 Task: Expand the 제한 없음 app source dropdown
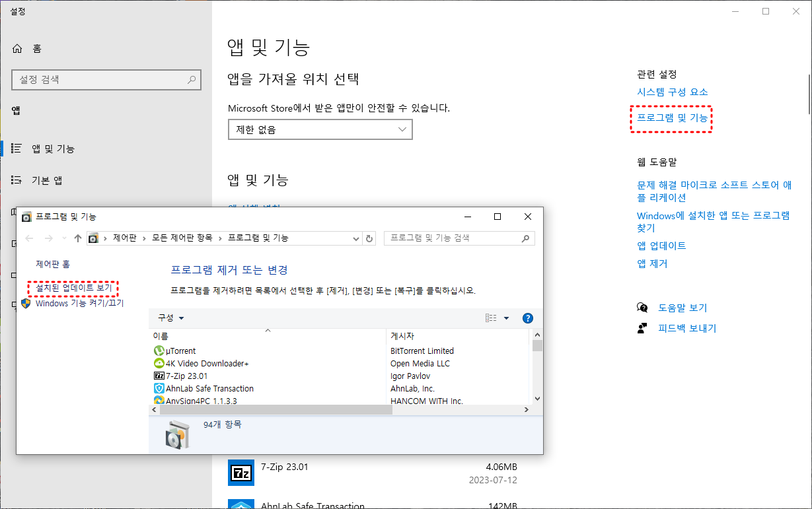tap(320, 130)
